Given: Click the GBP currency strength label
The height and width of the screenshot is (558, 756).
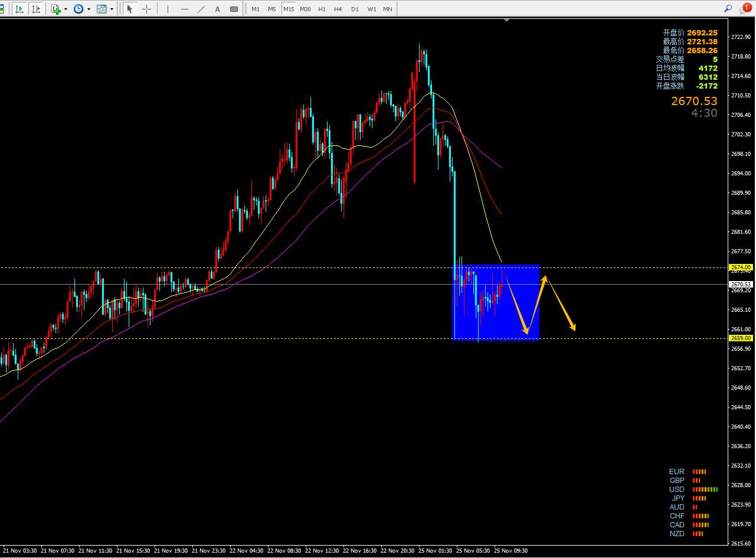Looking at the screenshot, I should pos(677,481).
